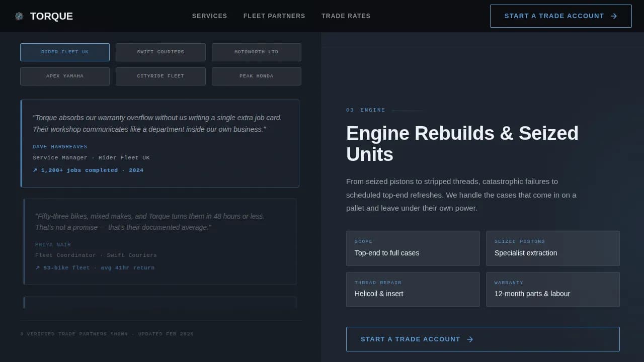Select the SWIFT COURIERS partner toggle
The width and height of the screenshot is (644, 362).
point(160,52)
